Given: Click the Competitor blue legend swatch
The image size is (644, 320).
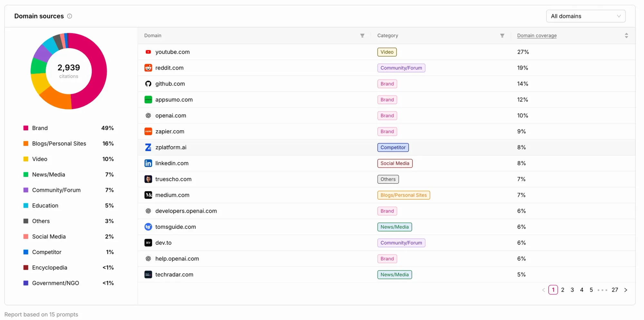Looking at the screenshot, I should coord(26,252).
